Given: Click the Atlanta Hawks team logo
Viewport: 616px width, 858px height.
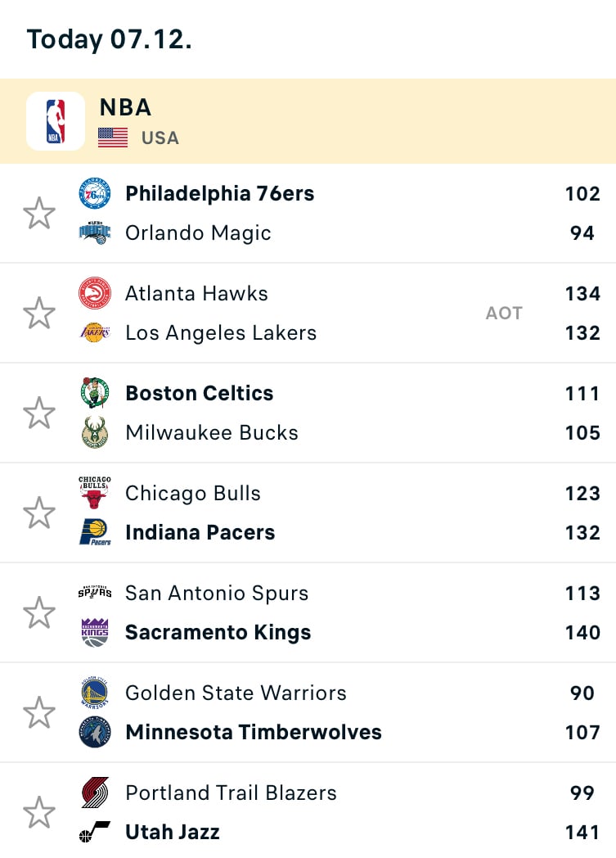Looking at the screenshot, I should pyautogui.click(x=95, y=293).
